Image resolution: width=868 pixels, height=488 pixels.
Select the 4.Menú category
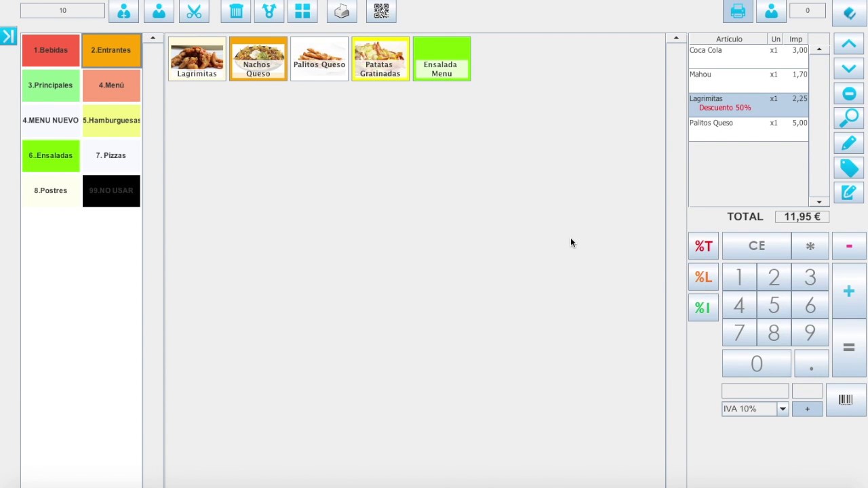[111, 85]
